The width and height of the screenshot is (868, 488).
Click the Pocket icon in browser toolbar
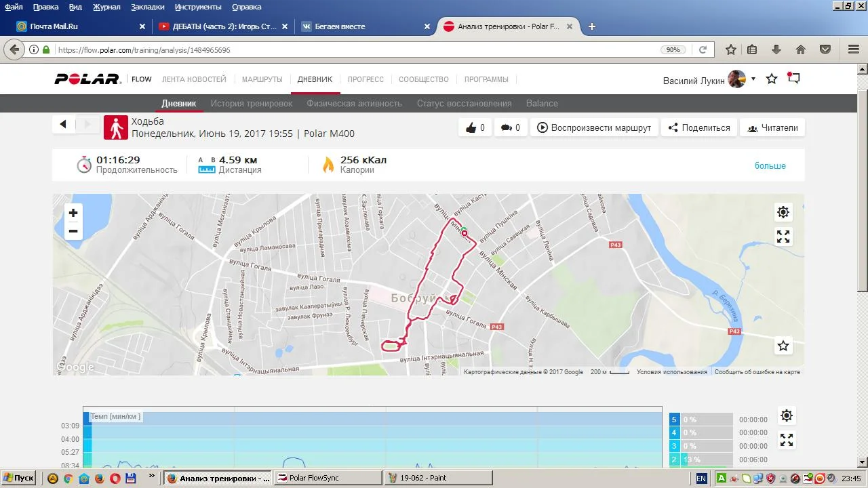pyautogui.click(x=825, y=49)
